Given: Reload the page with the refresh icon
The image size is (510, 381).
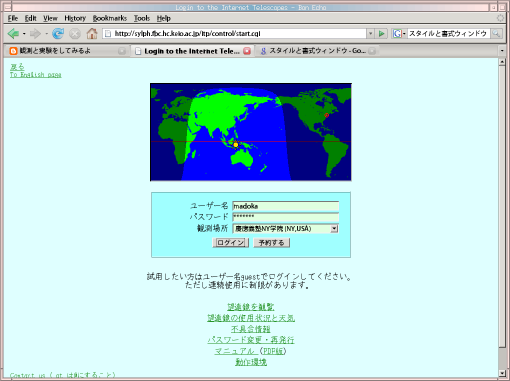Looking at the screenshot, I should pos(58,33).
